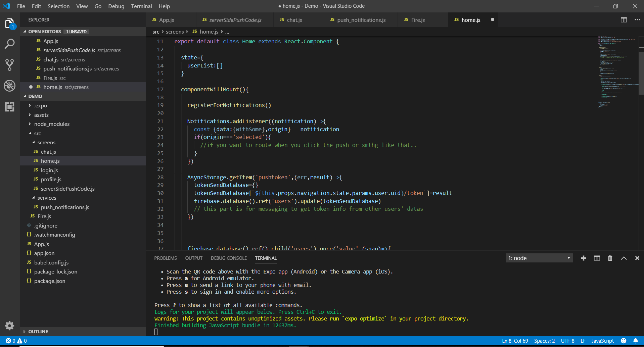Click the settings gear at bottom left
Viewport: 644px width, 347px height.
[x=9, y=326]
